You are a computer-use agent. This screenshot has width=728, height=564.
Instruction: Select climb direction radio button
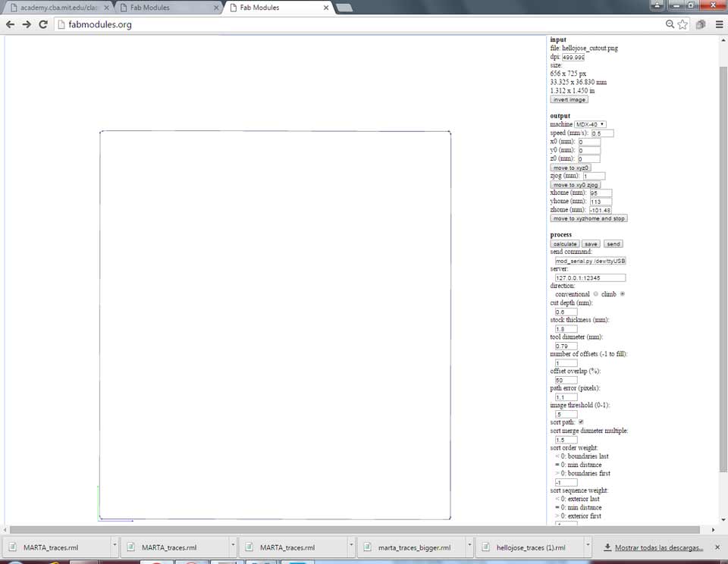click(x=623, y=294)
